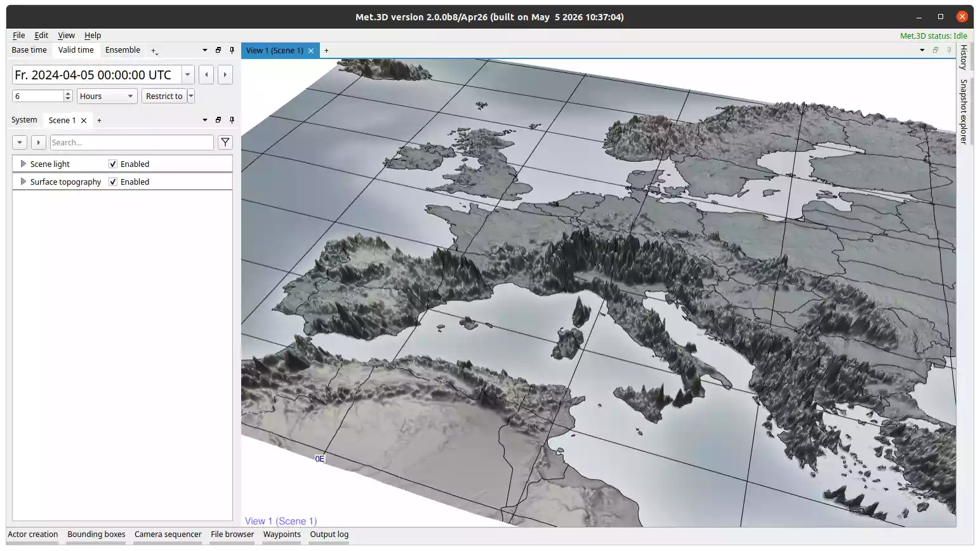Viewport: 980px width, 551px height.
Task: Pin the time panel
Action: point(232,50)
